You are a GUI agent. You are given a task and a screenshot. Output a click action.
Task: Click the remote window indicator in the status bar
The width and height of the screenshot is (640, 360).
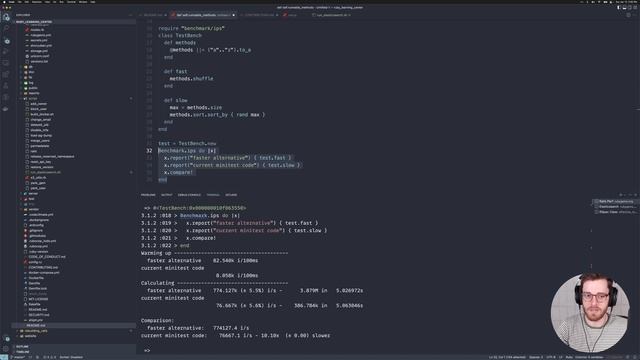4,357
